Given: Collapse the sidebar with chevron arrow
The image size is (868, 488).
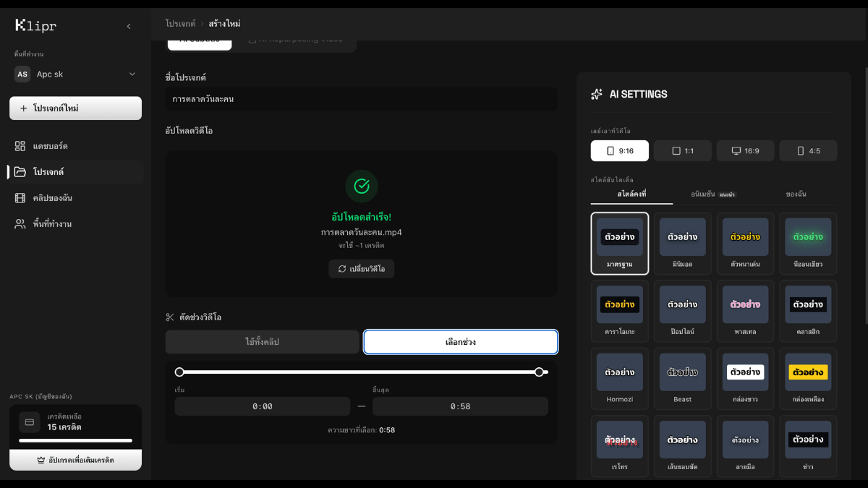Looking at the screenshot, I should pos(129,26).
